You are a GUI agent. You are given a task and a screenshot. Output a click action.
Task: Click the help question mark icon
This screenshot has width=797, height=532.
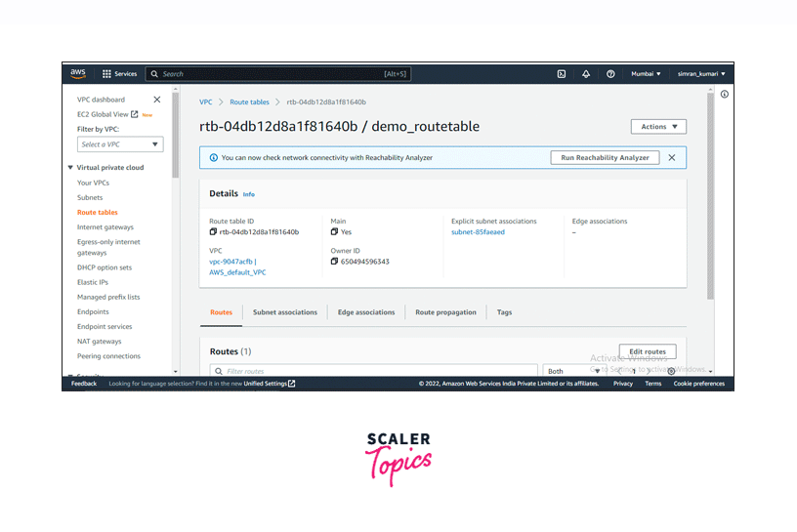(610, 74)
